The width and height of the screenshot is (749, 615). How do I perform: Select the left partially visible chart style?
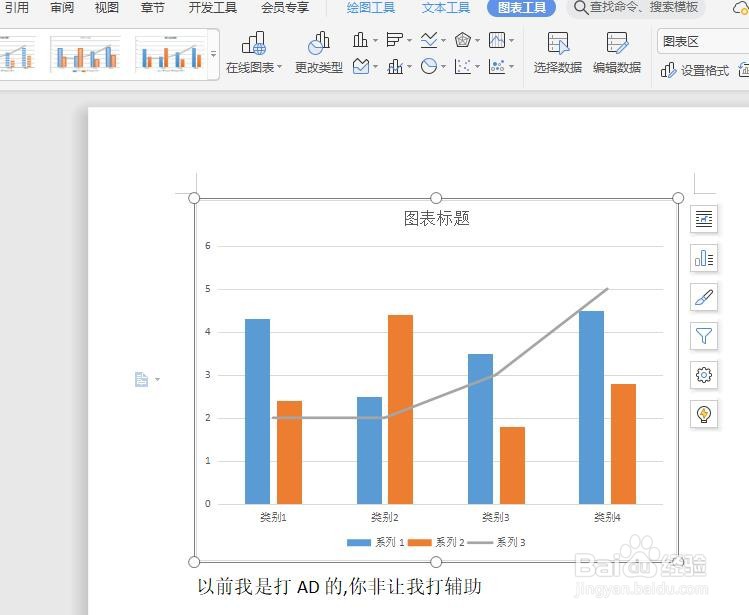(18, 54)
